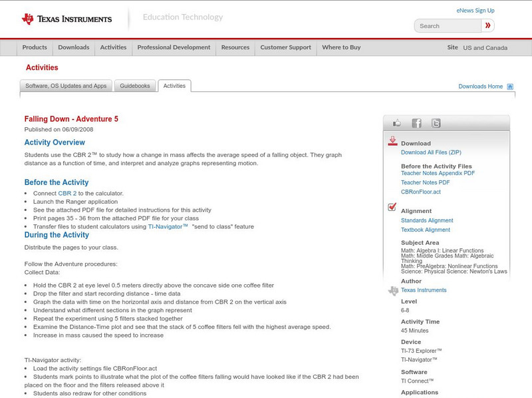The height and width of the screenshot is (398, 532).
Task: Open Teacher Notes PDF link
Action: click(x=425, y=182)
